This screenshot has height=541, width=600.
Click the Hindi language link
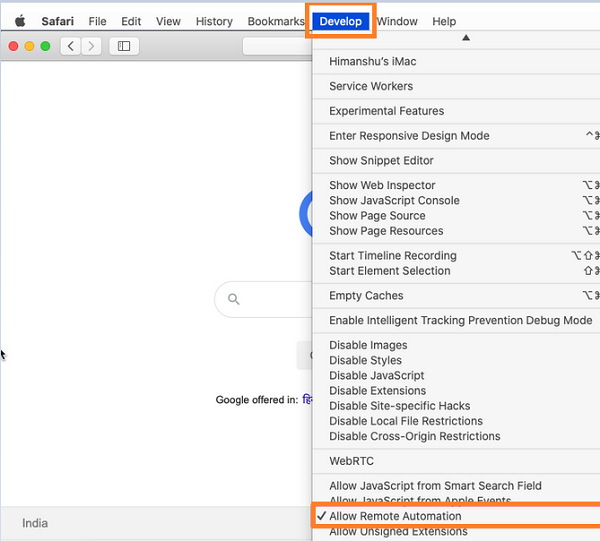pos(308,399)
